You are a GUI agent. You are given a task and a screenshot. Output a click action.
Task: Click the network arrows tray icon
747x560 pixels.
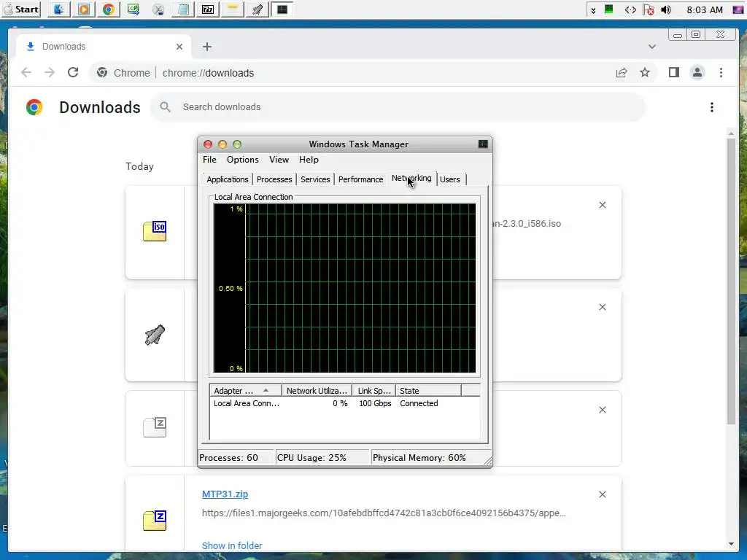(630, 9)
